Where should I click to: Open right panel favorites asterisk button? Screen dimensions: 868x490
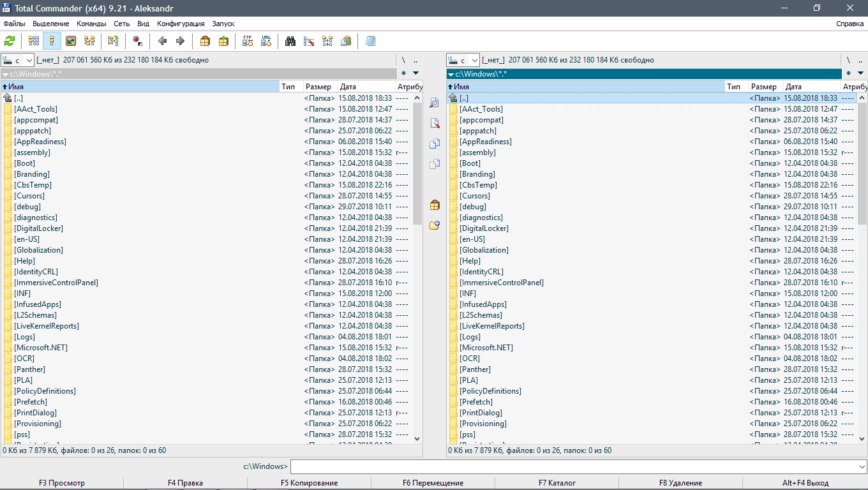pyautogui.click(x=849, y=73)
